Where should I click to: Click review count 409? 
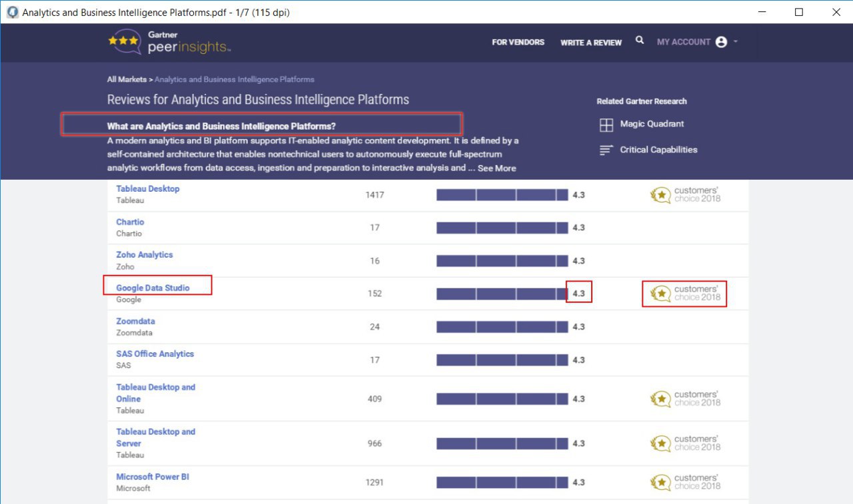pyautogui.click(x=375, y=399)
